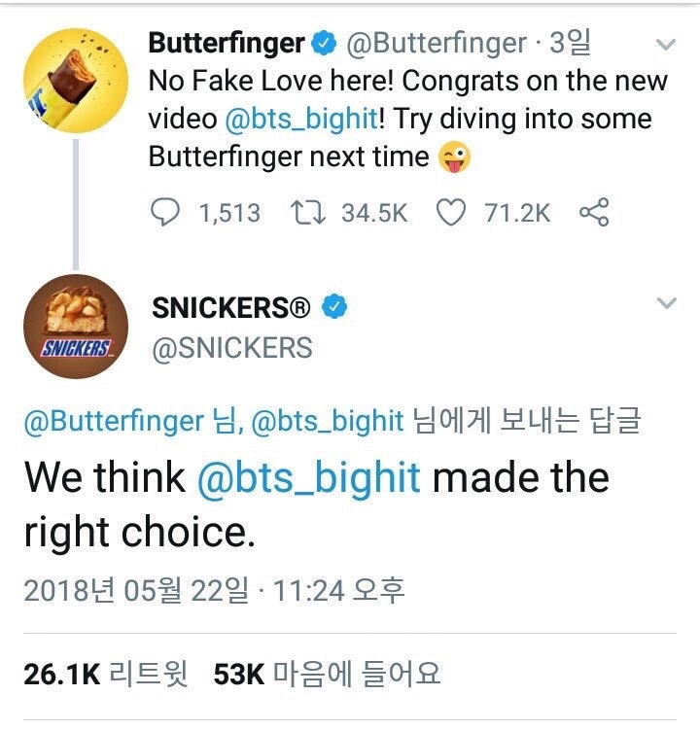This screenshot has width=700, height=730.
Task: Click Butterfinger verified badge
Action: pyautogui.click(x=322, y=44)
